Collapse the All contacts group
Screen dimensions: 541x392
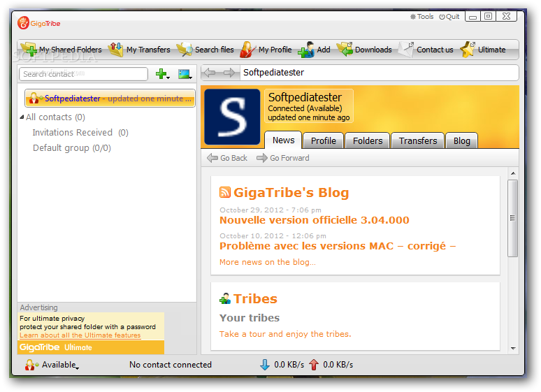tap(22, 117)
